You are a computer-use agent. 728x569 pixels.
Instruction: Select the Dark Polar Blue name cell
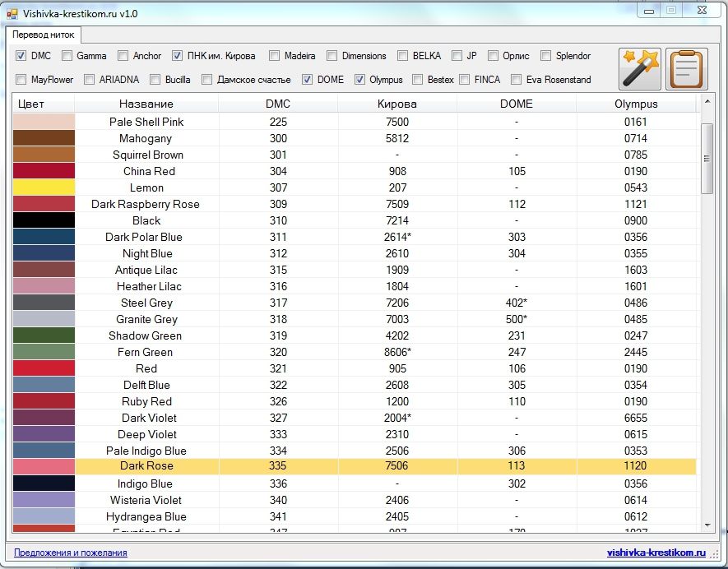pyautogui.click(x=146, y=237)
